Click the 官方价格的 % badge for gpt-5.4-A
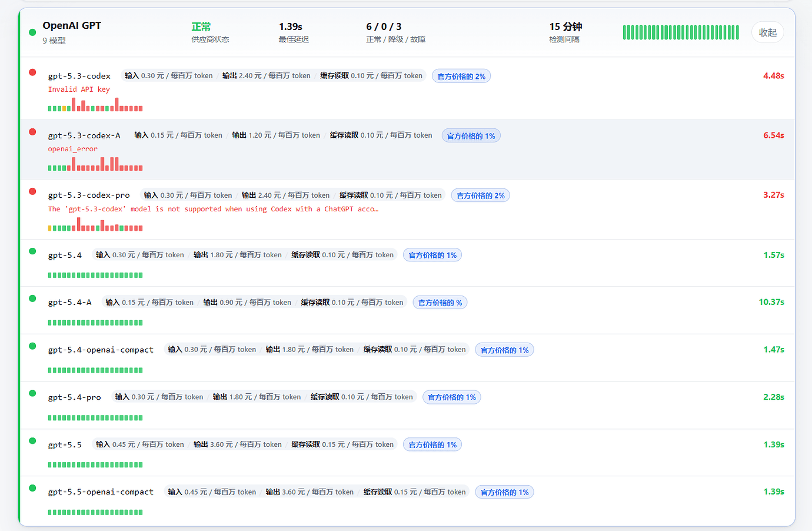 point(440,303)
